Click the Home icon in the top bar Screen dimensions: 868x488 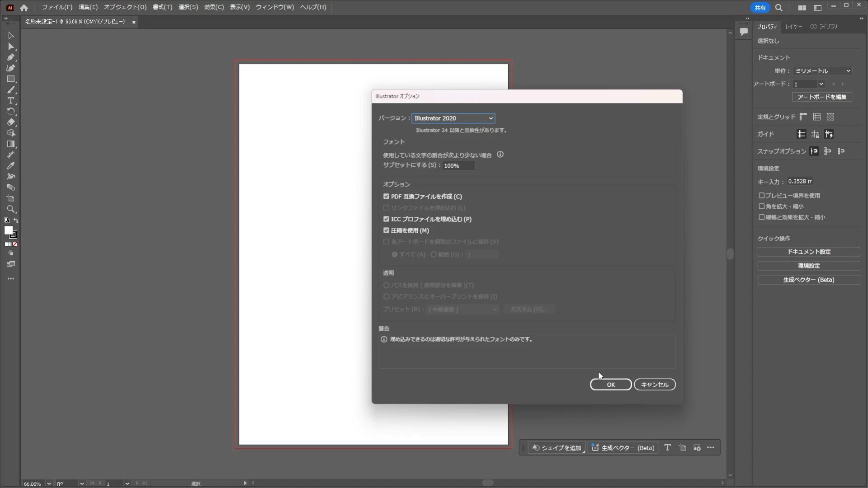click(x=24, y=8)
